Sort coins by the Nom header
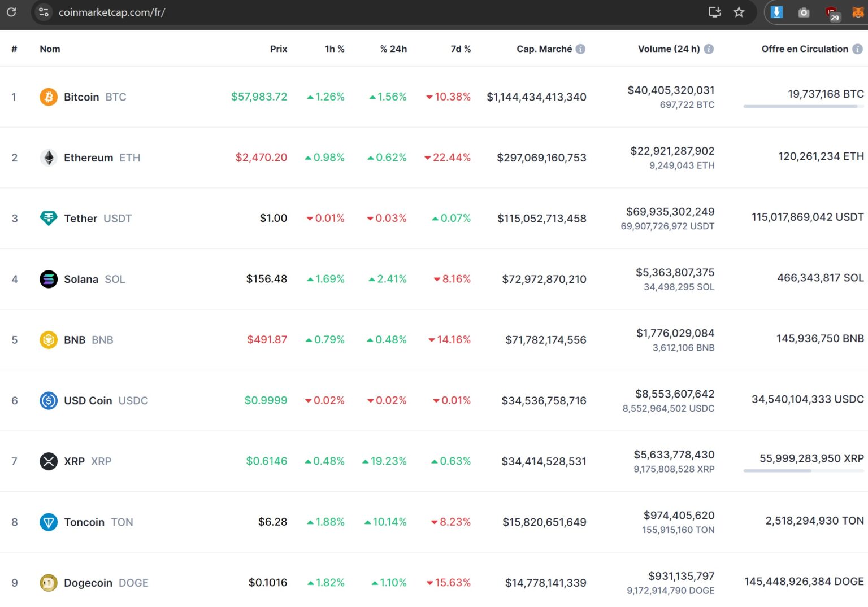This screenshot has height=607, width=868. point(50,49)
